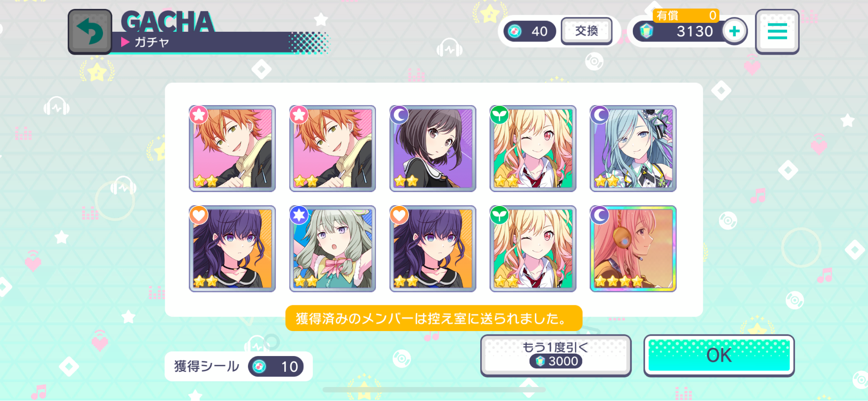Tap the gacha seal icon showing 40
This screenshot has width=868, height=401.
(515, 31)
